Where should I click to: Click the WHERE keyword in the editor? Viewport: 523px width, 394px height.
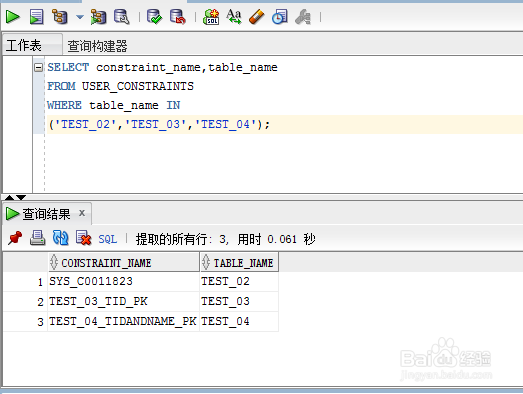click(x=64, y=105)
